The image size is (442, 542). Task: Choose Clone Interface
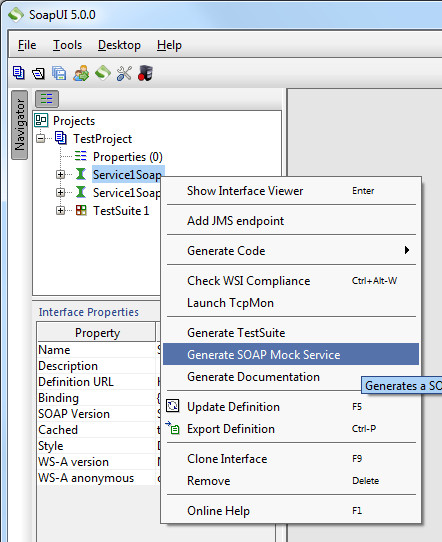[291, 459]
